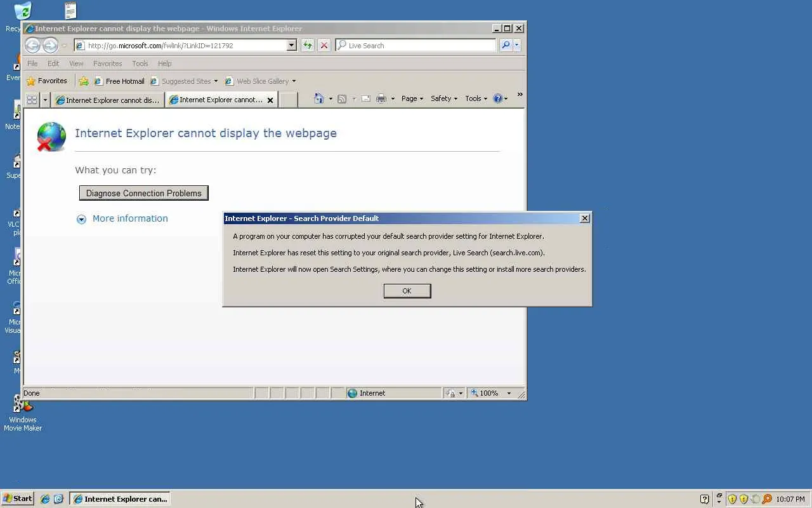Click the Print icon
The height and width of the screenshot is (508, 812).
click(381, 98)
